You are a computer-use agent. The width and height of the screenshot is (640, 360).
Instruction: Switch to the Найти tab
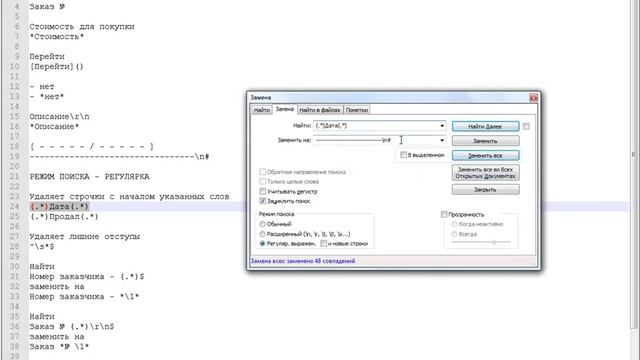[x=262, y=110]
